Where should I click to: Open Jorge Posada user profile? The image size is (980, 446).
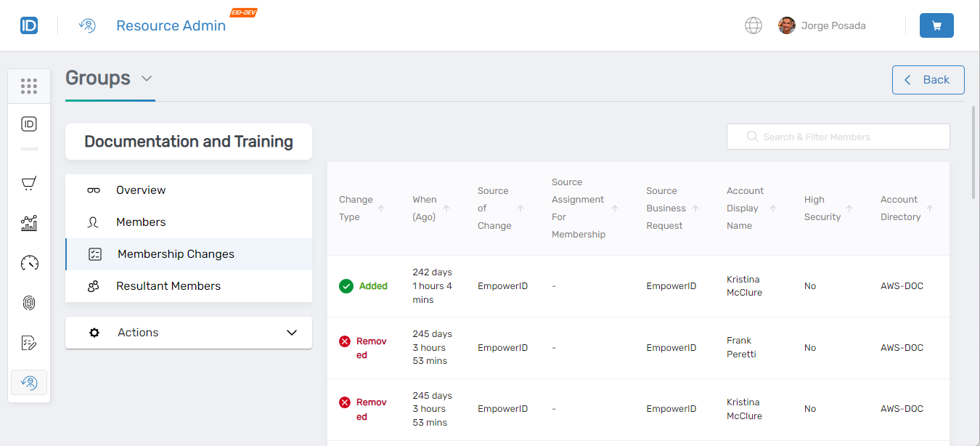tap(822, 25)
